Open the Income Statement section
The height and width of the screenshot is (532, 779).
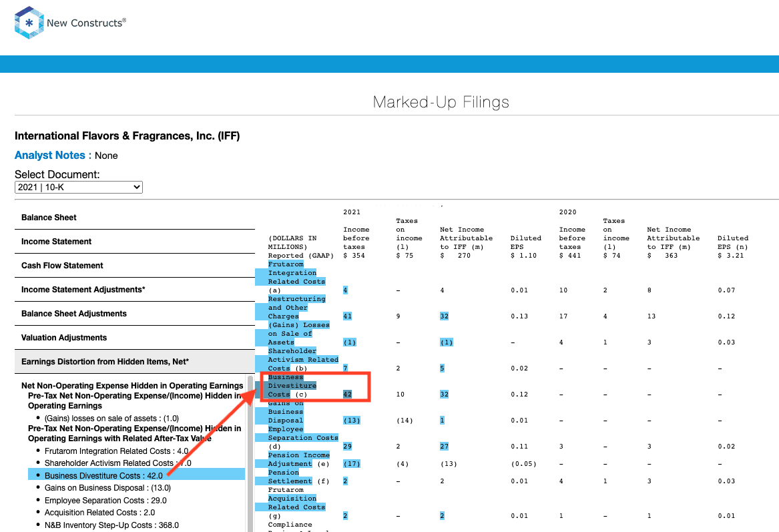pos(135,242)
